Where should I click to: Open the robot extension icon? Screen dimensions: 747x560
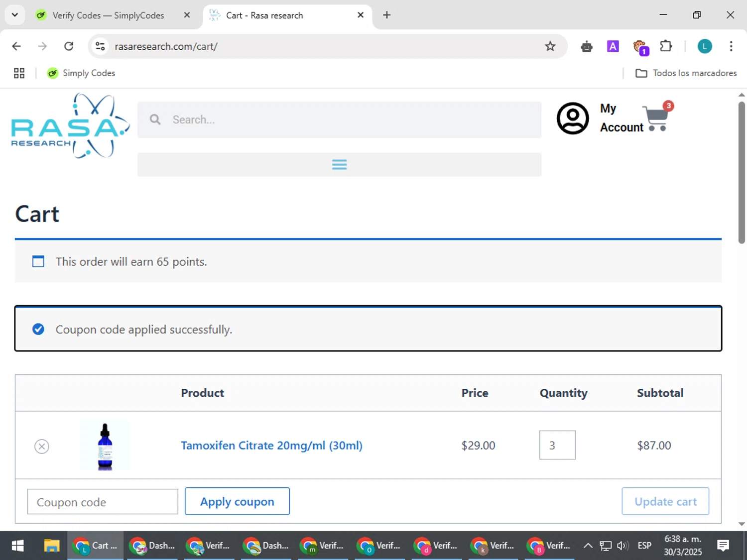587,46
